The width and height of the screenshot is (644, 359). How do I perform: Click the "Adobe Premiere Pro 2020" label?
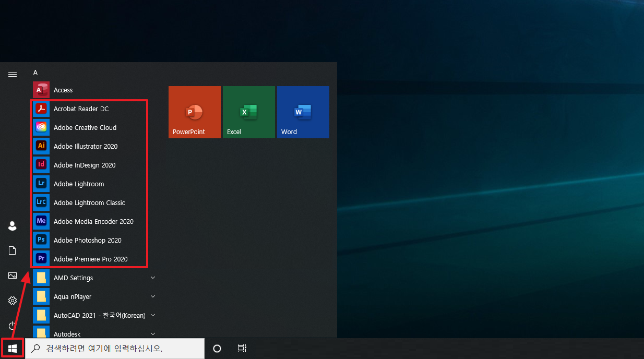(x=91, y=259)
